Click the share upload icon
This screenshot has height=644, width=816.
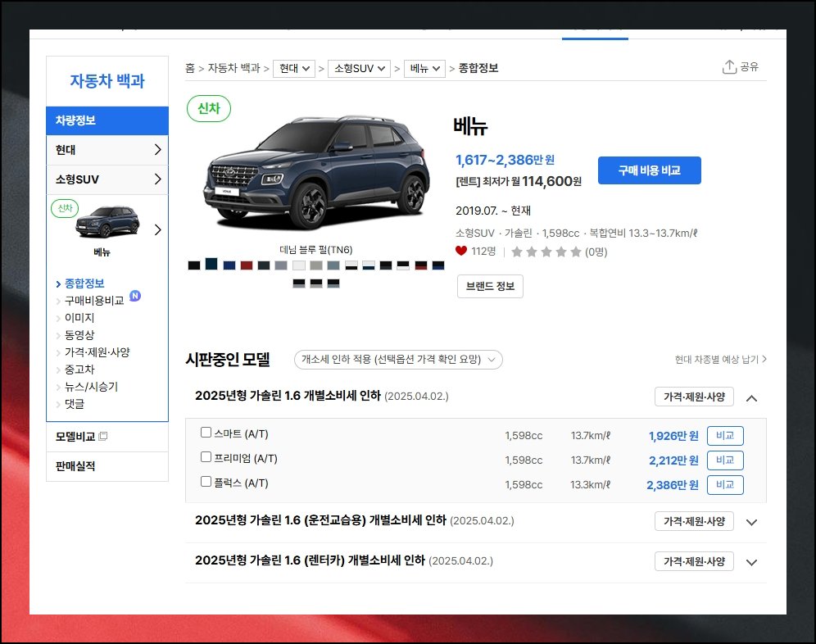(x=729, y=66)
